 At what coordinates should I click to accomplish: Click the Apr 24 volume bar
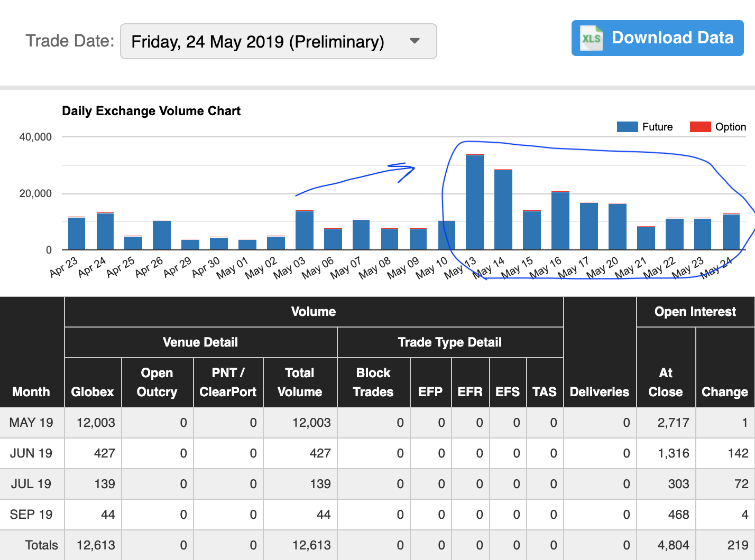[x=105, y=231]
